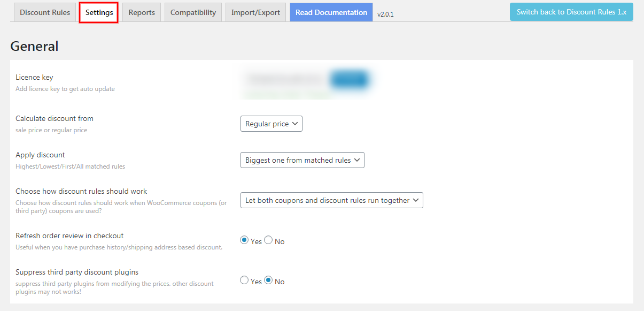The image size is (644, 311).
Task: Open the plugin documentation
Action: click(331, 12)
